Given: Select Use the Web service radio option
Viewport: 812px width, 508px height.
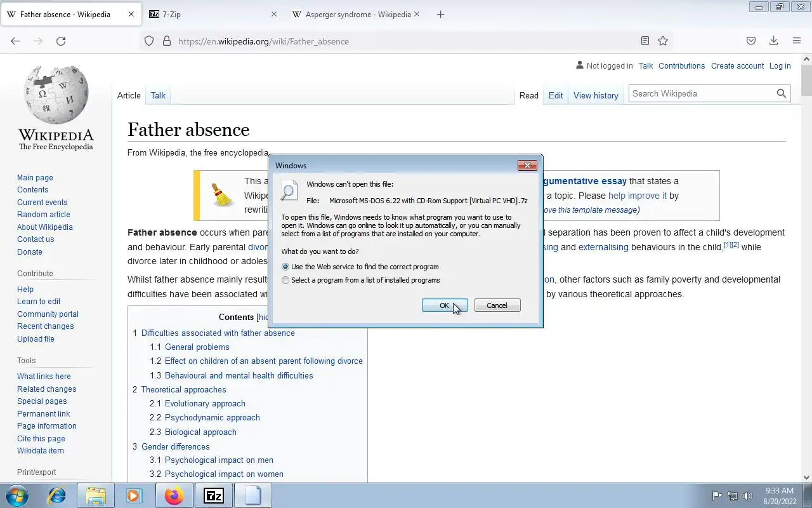Looking at the screenshot, I should coord(285,267).
